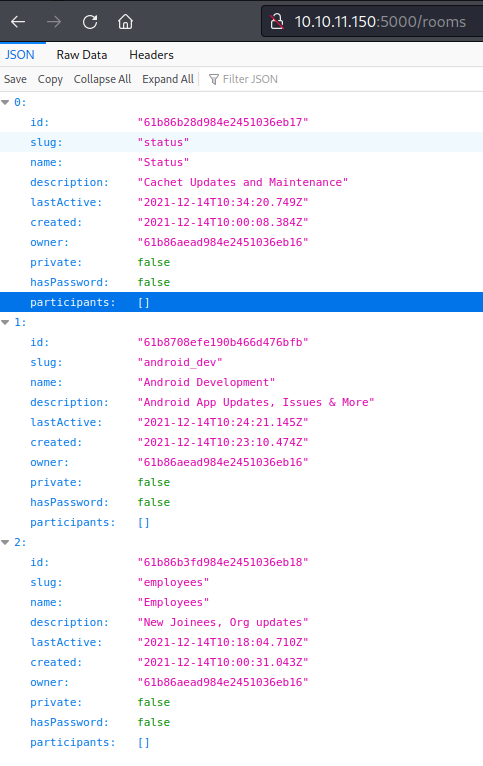This screenshot has height=766, width=483.
Task: Select lastActive value "2021-12-14T10:18:04.710Z"
Action: tap(223, 642)
